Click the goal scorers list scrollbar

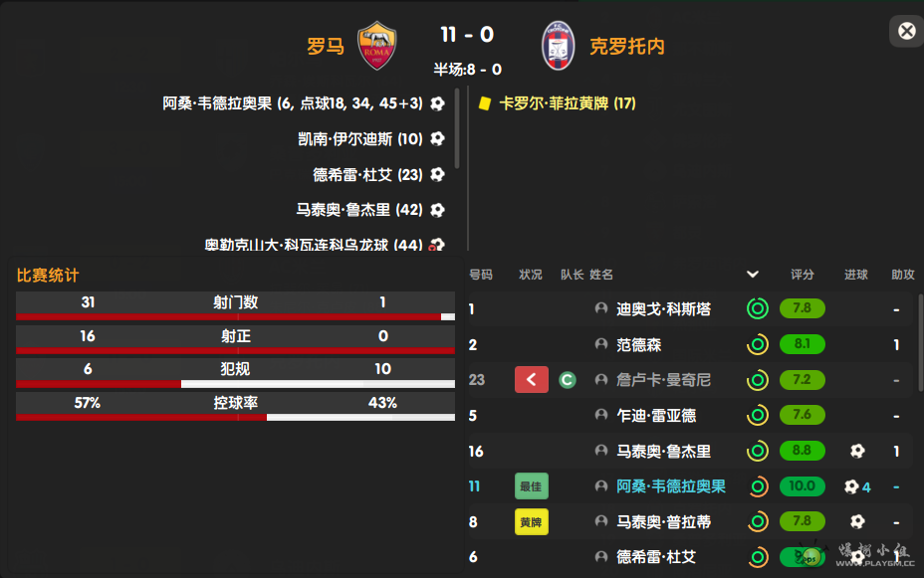click(457, 129)
